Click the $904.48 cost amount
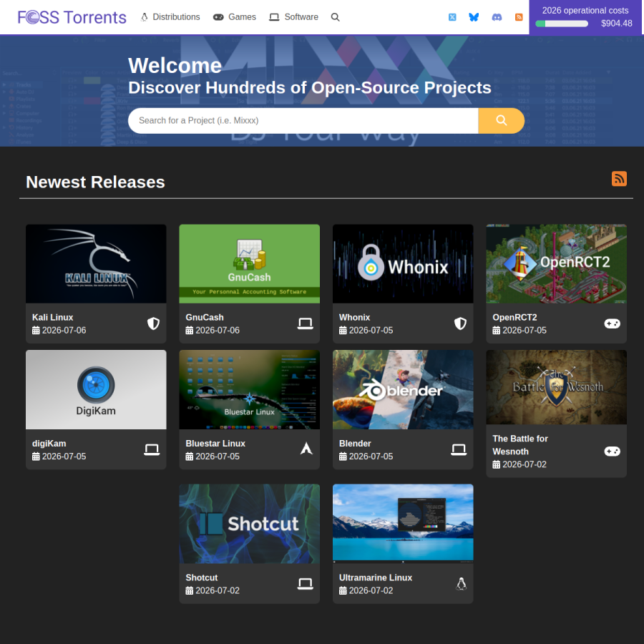The width and height of the screenshot is (644, 644). click(x=617, y=24)
